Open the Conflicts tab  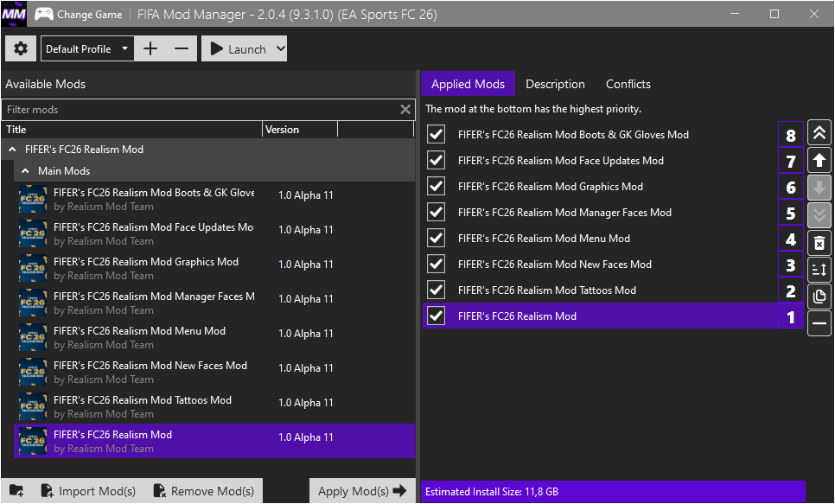point(628,84)
